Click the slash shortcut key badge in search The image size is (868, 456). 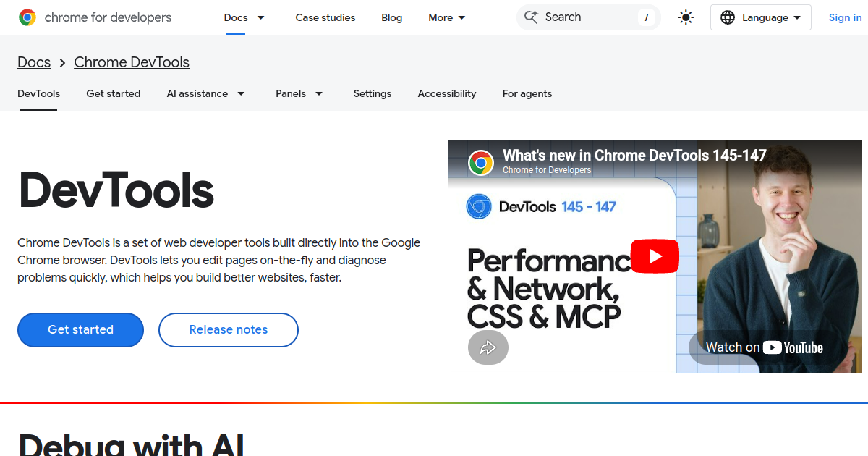point(646,17)
